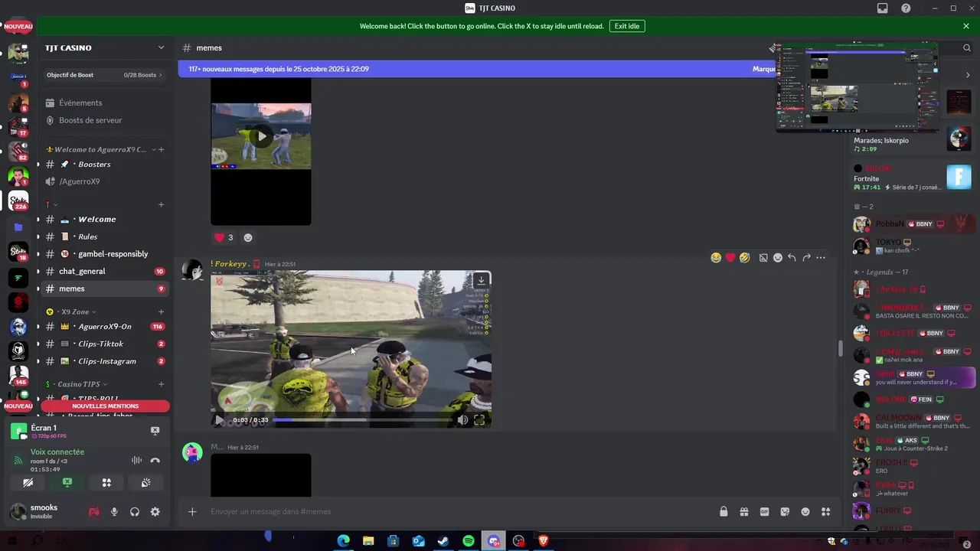The image size is (980, 551).
Task: Toggle microphone mute next to smooks
Action: coord(114,512)
